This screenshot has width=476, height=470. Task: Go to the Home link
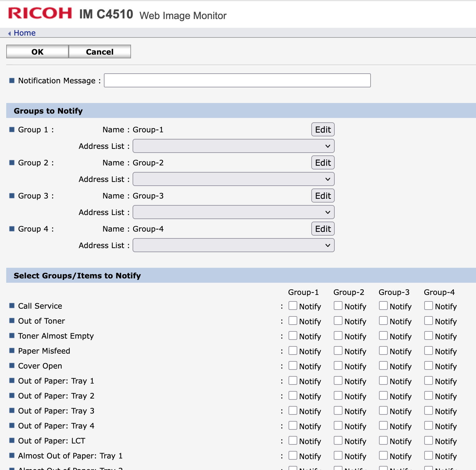pos(25,33)
